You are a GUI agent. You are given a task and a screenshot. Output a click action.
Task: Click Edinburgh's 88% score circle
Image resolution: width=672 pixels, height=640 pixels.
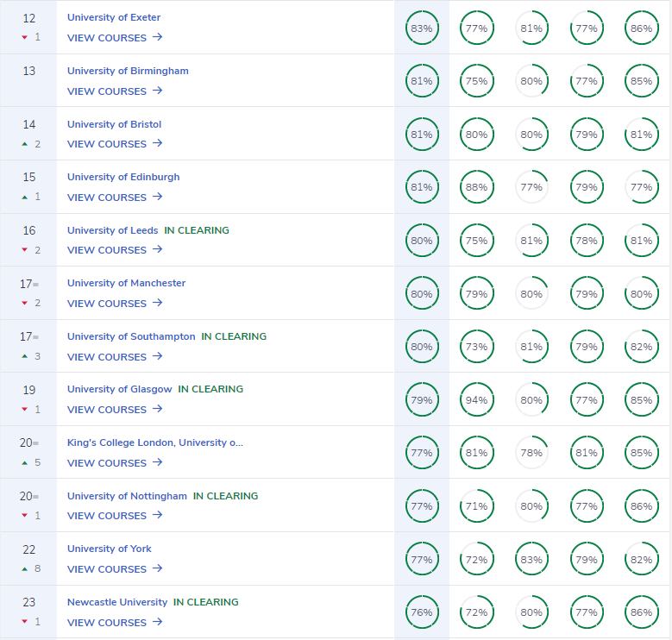[x=476, y=187]
